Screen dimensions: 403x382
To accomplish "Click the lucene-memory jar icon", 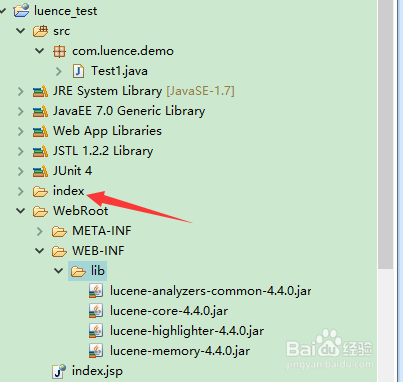I will tap(96, 351).
